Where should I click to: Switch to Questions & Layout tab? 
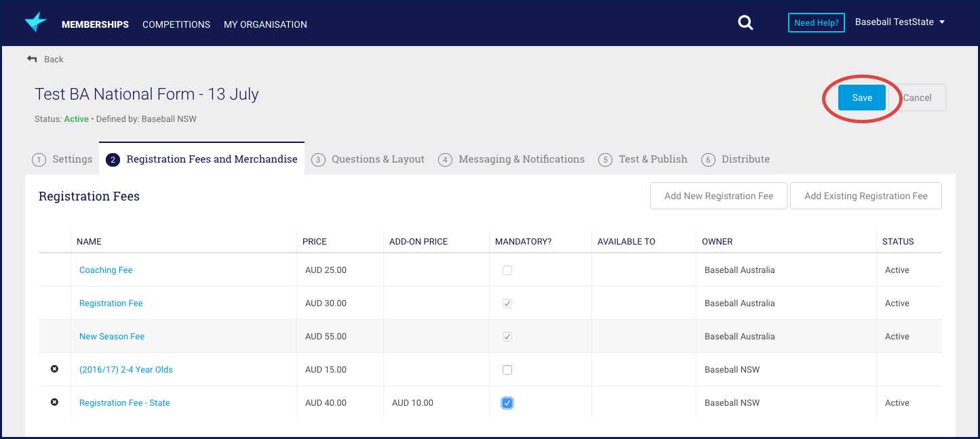368,159
